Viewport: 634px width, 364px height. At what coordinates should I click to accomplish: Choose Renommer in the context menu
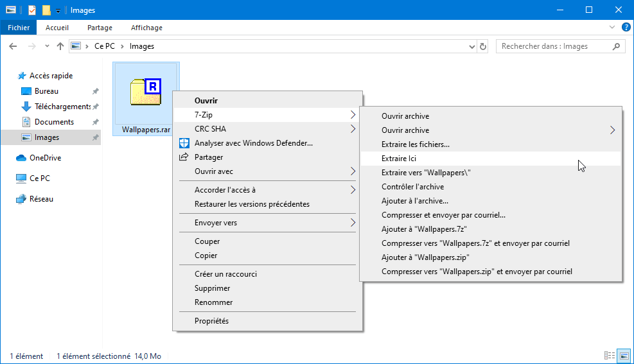[267, 302]
